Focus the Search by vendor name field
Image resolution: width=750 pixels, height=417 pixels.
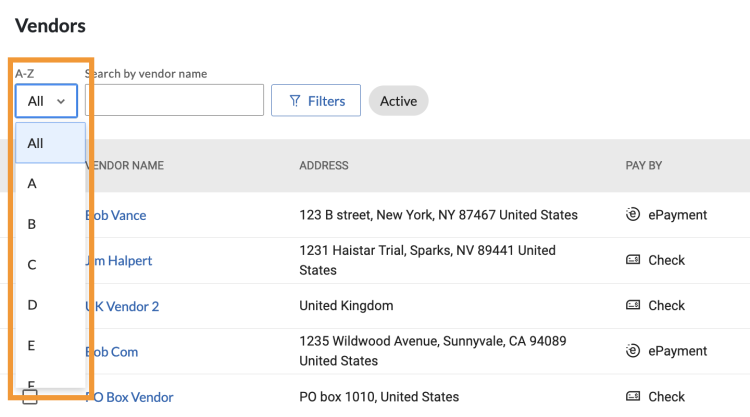(174, 100)
